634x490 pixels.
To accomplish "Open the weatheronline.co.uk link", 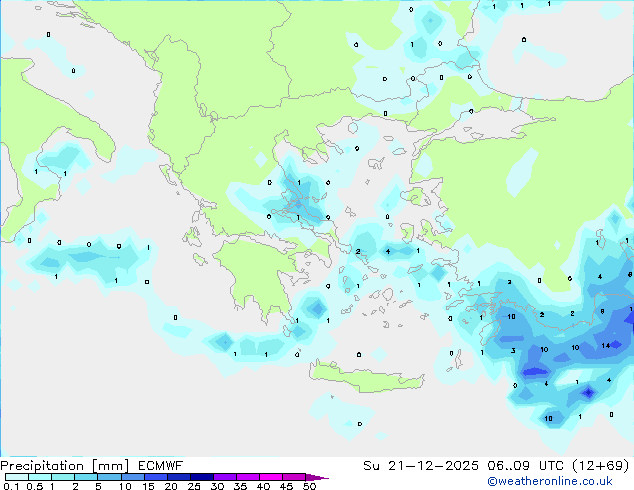I will [550, 481].
